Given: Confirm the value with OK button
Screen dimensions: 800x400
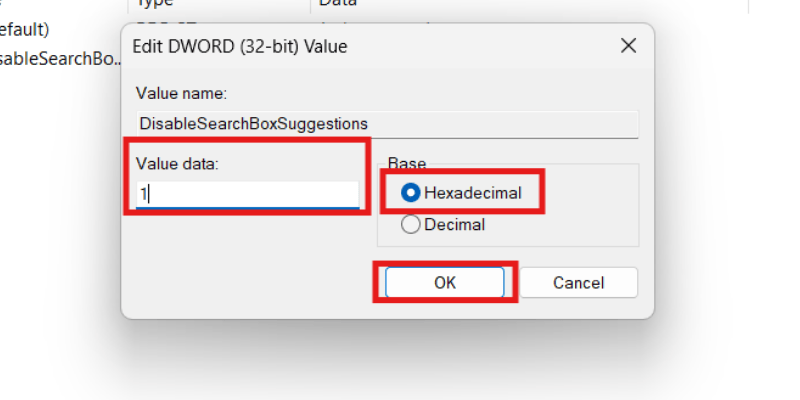Looking at the screenshot, I should point(445,283).
